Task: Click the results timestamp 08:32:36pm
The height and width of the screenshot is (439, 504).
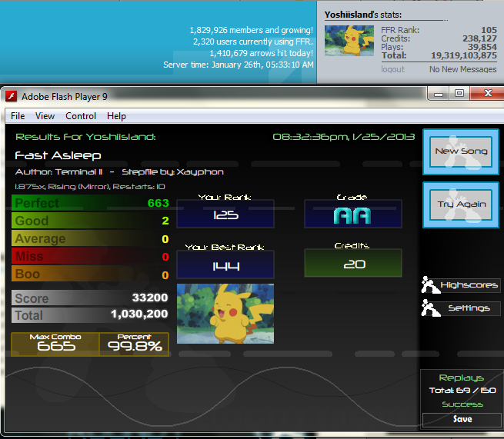Action: point(344,137)
